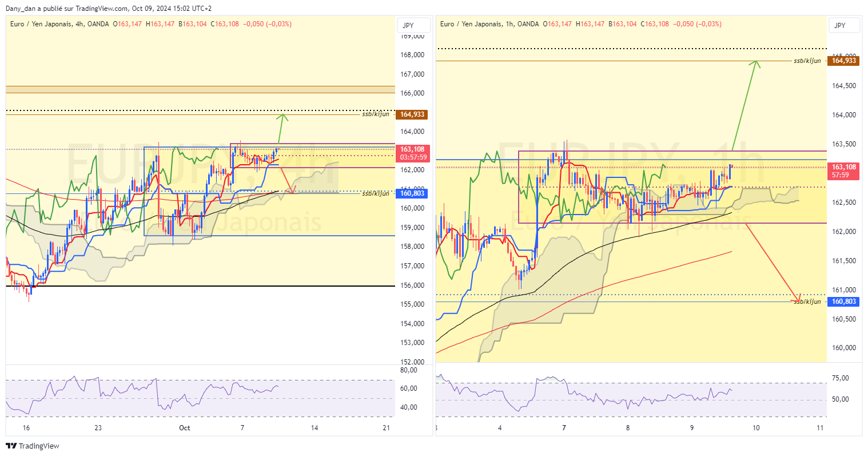Image resolution: width=868 pixels, height=456 pixels.
Task: Click the RSI indicator pane under 4h chart
Action: (200, 398)
